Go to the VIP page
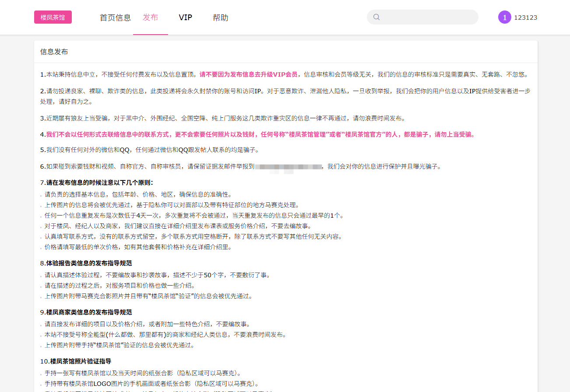 [185, 18]
